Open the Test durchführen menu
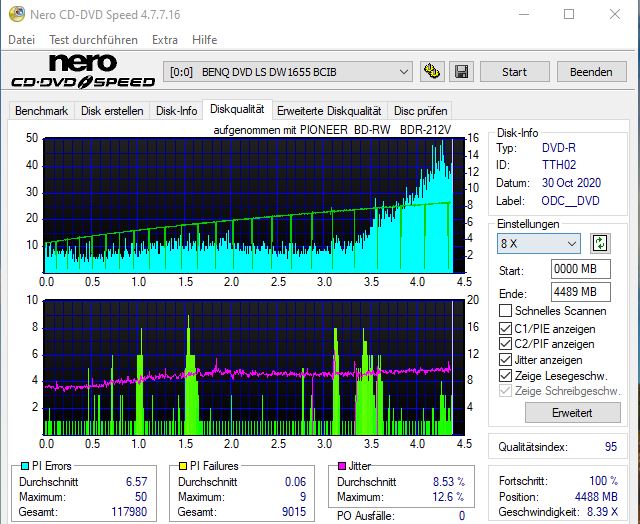This screenshot has height=524, width=640. tap(93, 40)
